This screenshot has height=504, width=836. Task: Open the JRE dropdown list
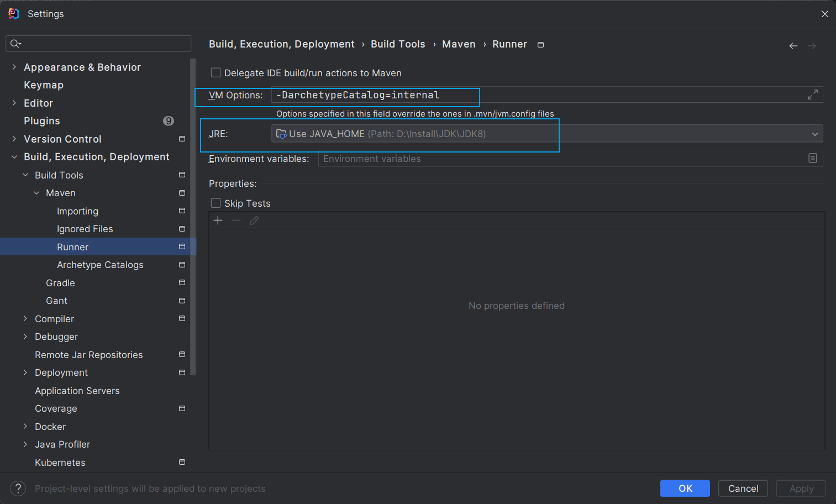point(814,134)
